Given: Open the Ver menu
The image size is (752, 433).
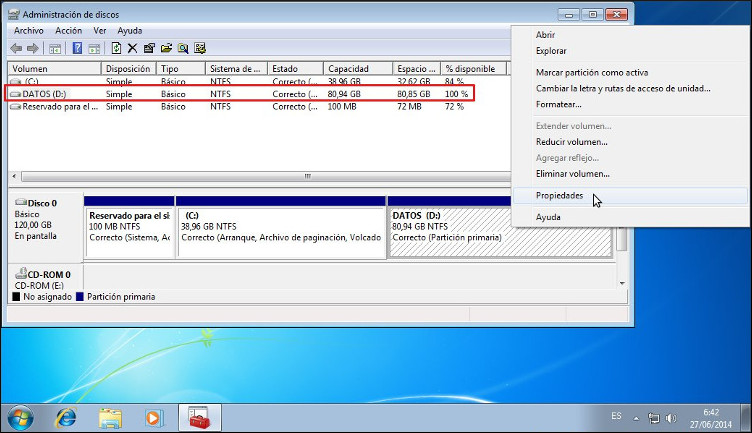Looking at the screenshot, I should pyautogui.click(x=99, y=31).
